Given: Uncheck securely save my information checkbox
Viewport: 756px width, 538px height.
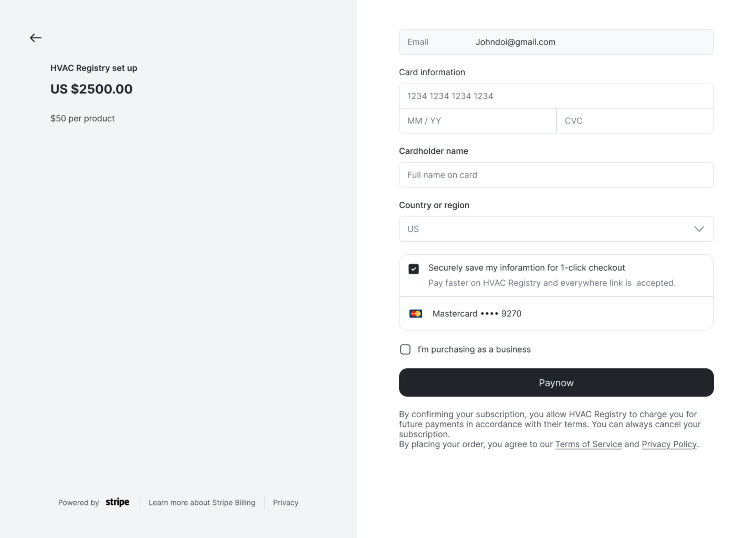Looking at the screenshot, I should (413, 269).
